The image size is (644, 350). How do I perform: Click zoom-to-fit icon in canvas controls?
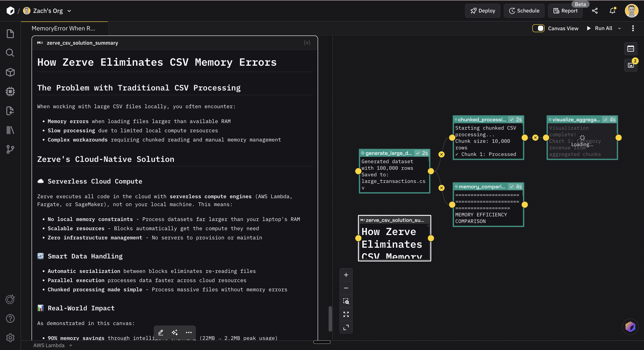click(346, 301)
